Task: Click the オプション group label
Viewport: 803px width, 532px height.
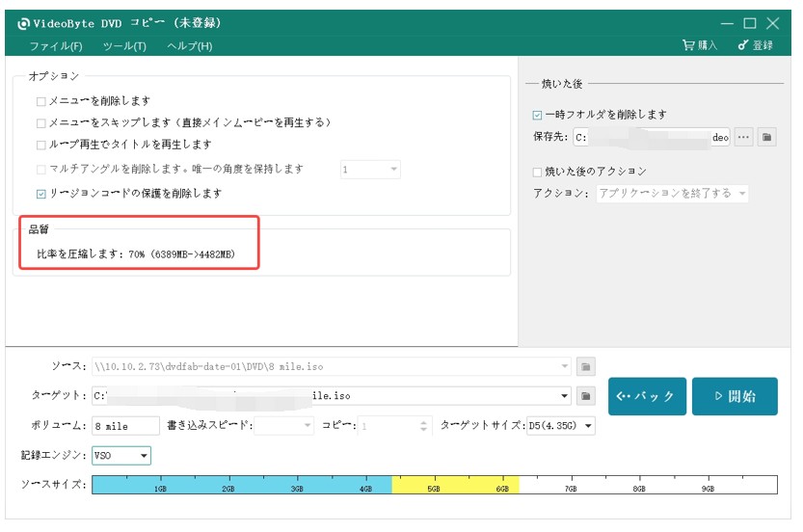Action: coord(54,76)
